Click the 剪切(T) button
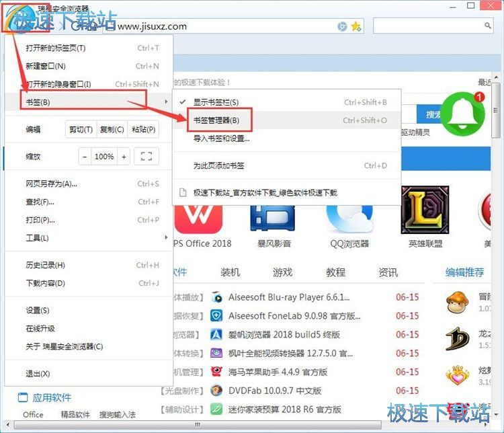 tap(81, 129)
